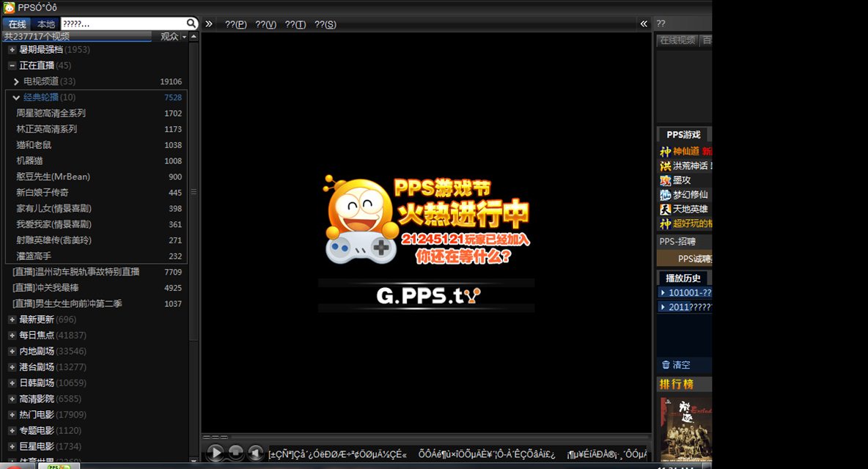
Task: Open the movie poster thumbnail under 排行榜
Action: 686,429
